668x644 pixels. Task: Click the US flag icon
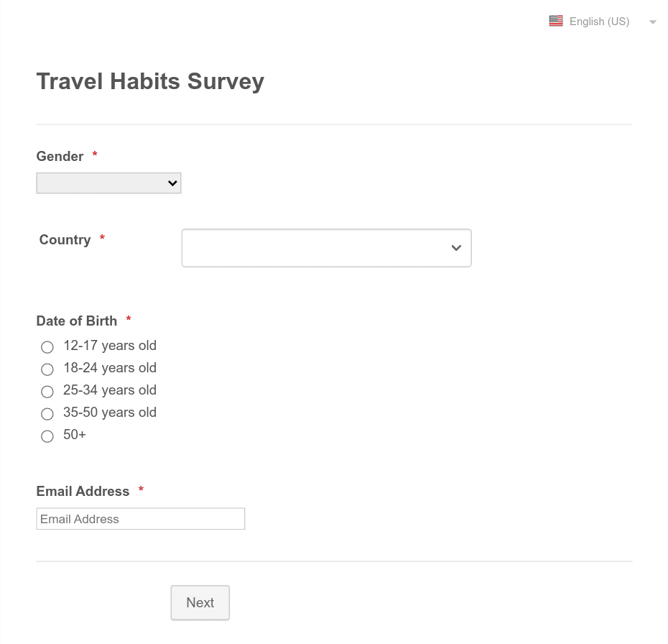(x=556, y=21)
